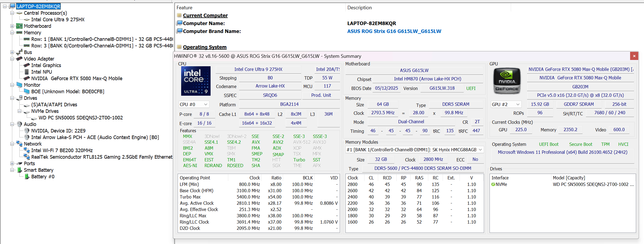644x244 pixels.
Task: Click the Intel NPU chip icon
Action: (x=27, y=72)
